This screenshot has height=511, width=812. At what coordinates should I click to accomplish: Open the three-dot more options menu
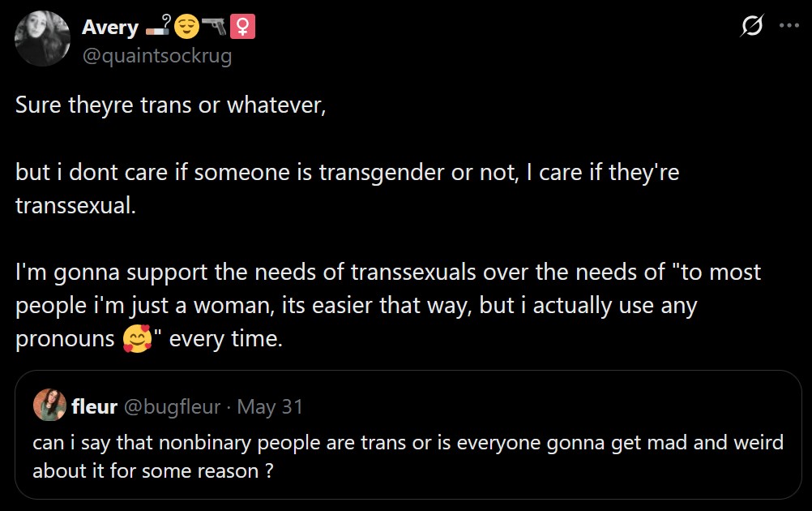788,25
